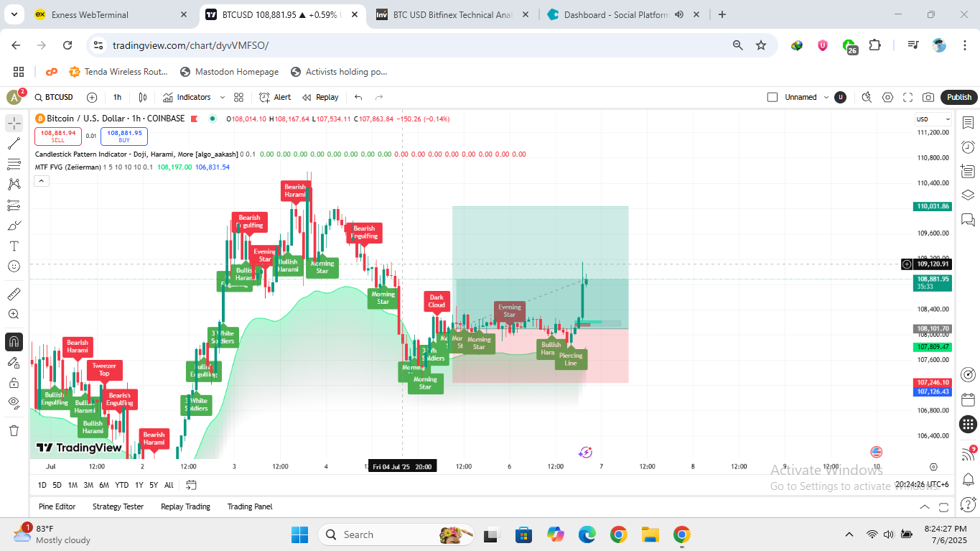Open the USD currency dropdown
Image resolution: width=980 pixels, height=551 pixels.
933,119
